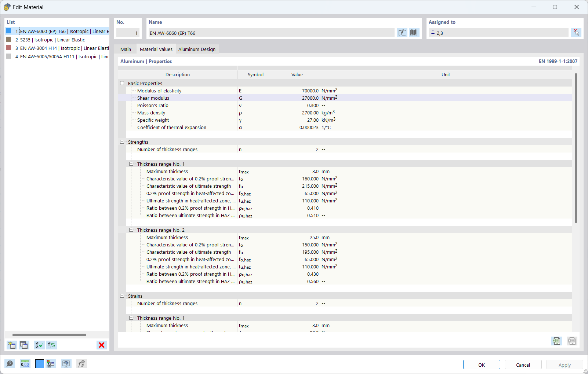This screenshot has width=588, height=374.
Task: Click the fo value 160.000
Action: [297, 179]
